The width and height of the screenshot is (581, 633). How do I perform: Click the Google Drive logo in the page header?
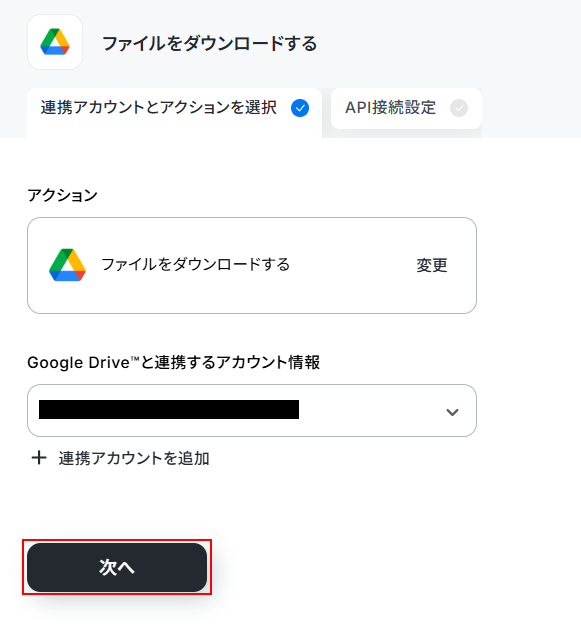click(55, 42)
